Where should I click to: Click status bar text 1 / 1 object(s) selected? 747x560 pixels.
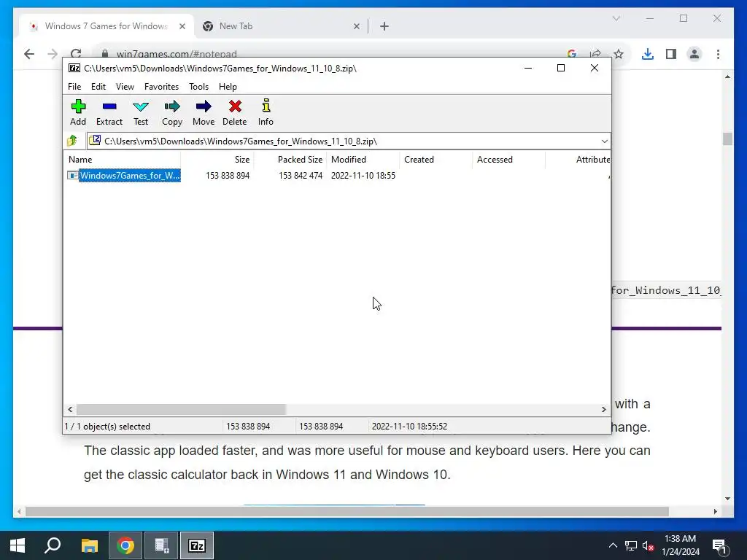tap(108, 426)
